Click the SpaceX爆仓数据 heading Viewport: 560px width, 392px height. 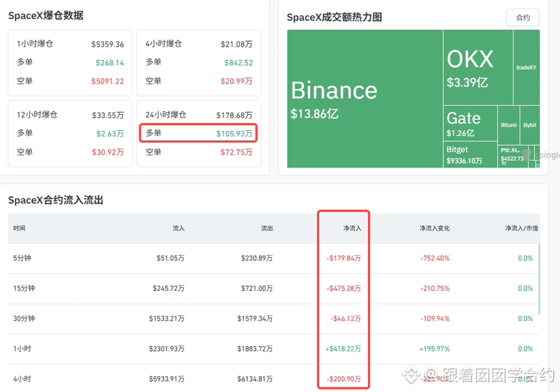click(x=46, y=16)
